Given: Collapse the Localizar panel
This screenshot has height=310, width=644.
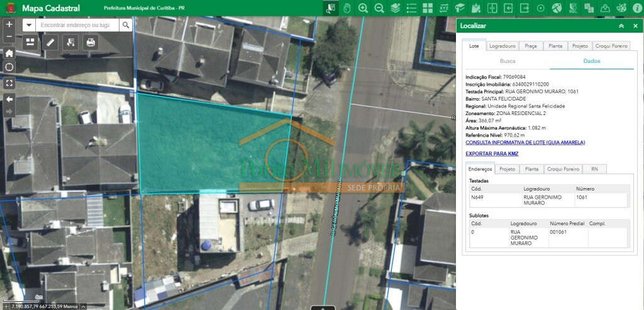Looking at the screenshot, I should pos(621,26).
